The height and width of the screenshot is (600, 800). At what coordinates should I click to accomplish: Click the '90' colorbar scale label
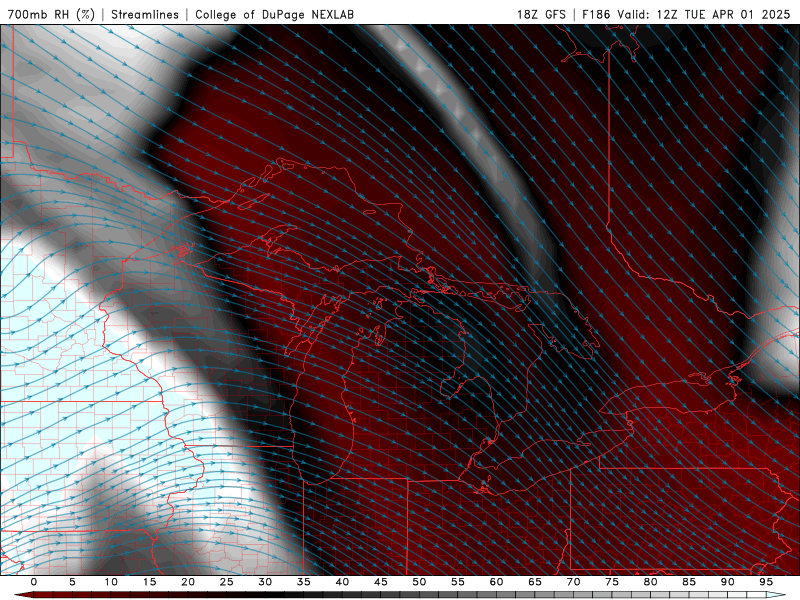728,582
